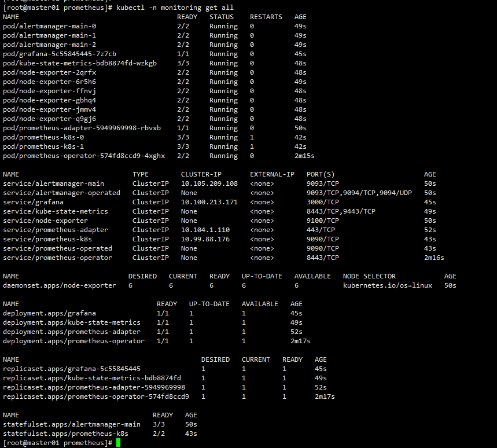
Task: Click replicaset.apps/prometheus-operator-574fd8ccd9 entry
Action: 96,396
